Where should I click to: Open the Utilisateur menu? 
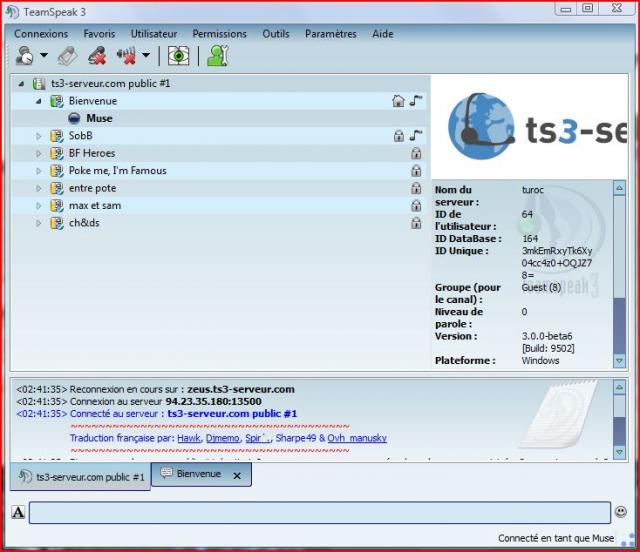(x=154, y=34)
